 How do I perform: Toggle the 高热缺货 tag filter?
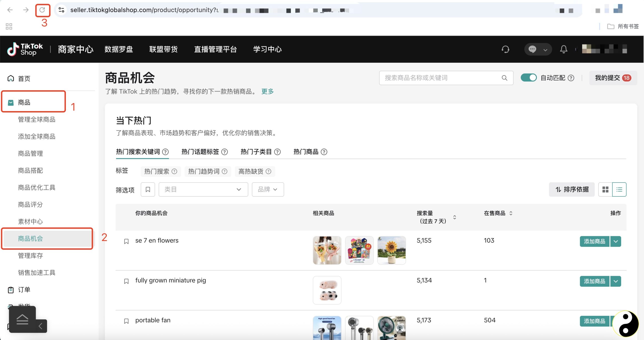point(255,172)
